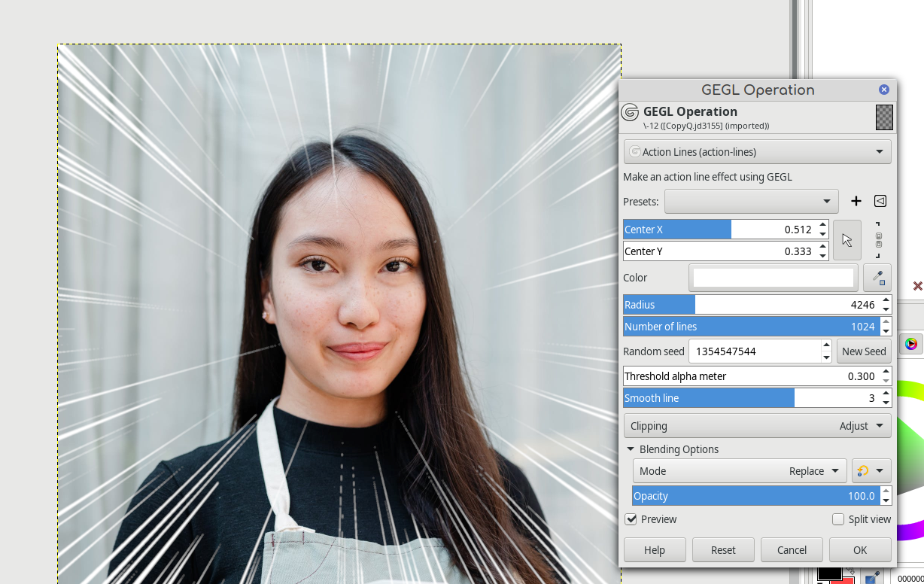Click the black foreground color swatch
This screenshot has width=924, height=584.
point(829,573)
